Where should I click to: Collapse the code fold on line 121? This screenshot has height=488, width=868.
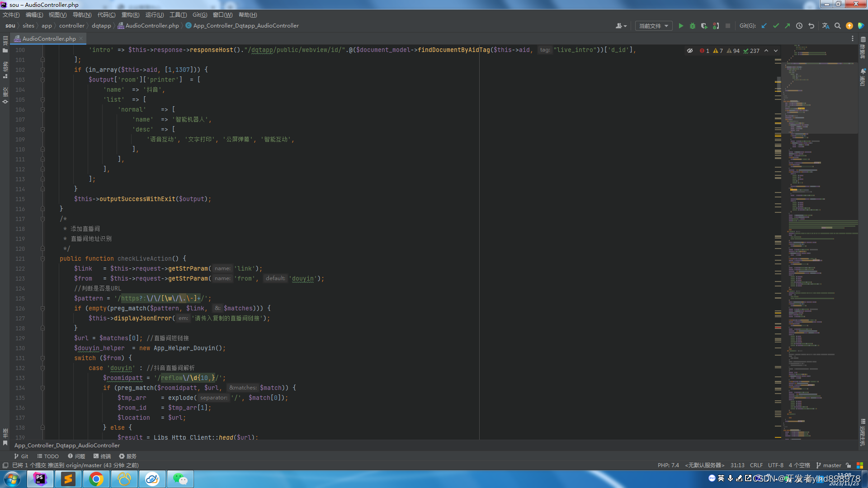[42, 258]
